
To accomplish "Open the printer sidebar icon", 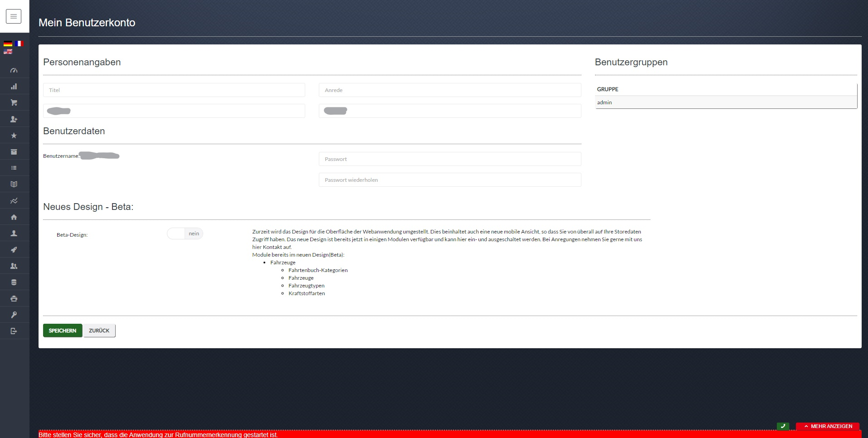I will click(x=14, y=299).
